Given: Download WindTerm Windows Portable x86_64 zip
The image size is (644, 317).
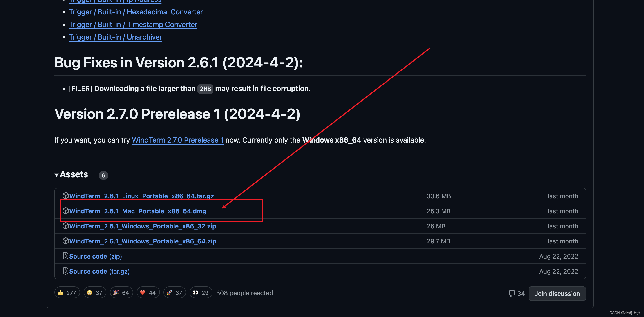Looking at the screenshot, I should [143, 241].
